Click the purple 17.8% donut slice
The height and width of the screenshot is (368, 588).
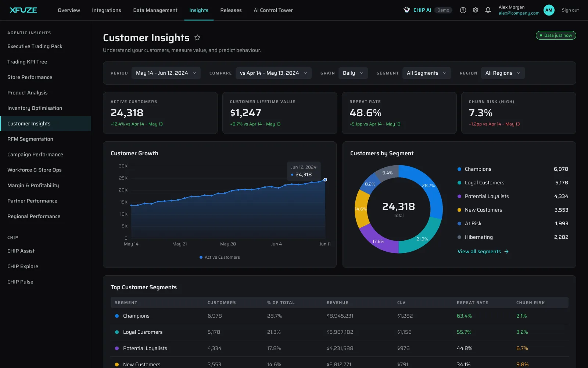[x=378, y=241]
